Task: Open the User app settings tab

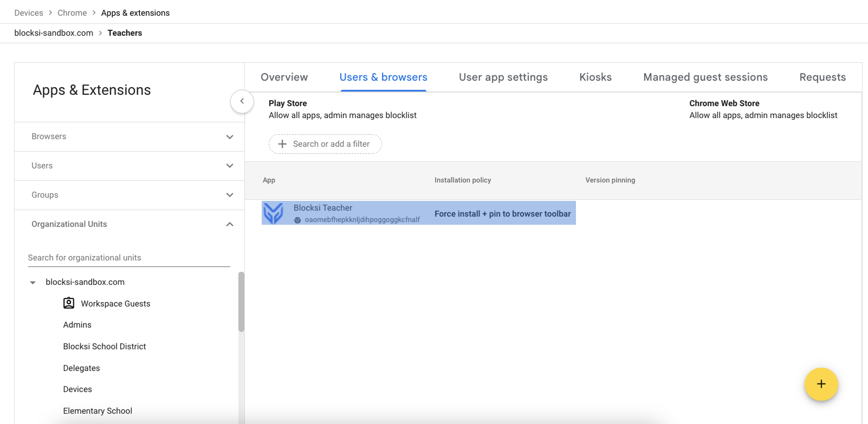Action: pos(503,77)
